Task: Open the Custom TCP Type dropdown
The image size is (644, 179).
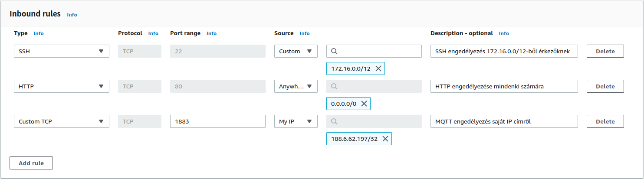Action: 61,121
